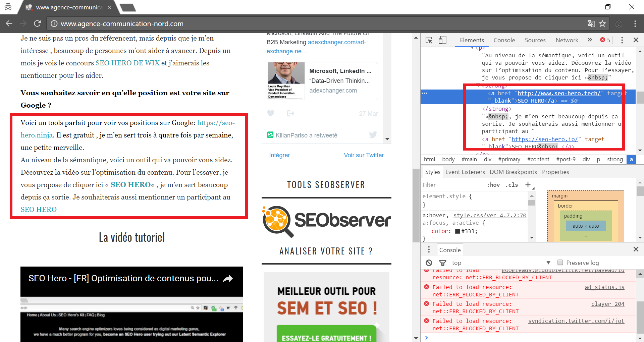
Task: Open a new browser tab
Action: (x=128, y=7)
